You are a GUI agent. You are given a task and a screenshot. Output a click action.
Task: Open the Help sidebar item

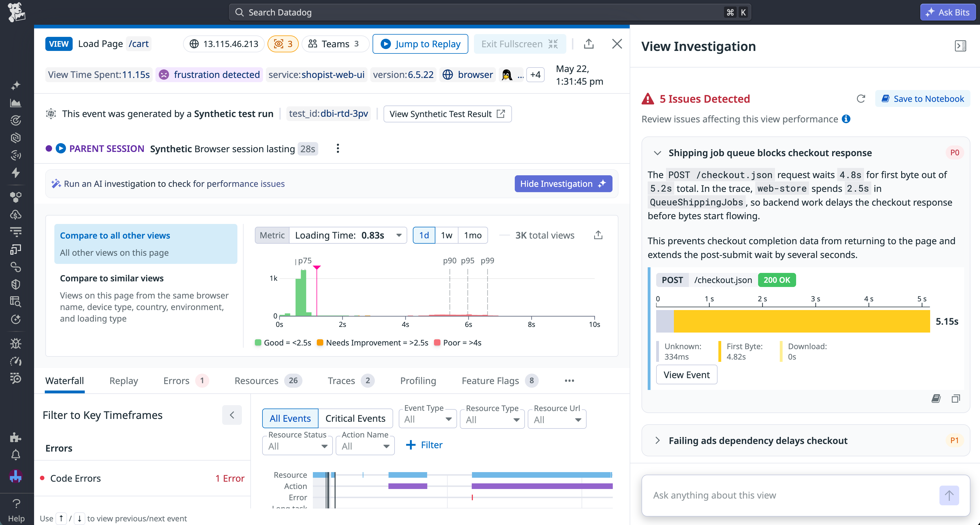coord(16,510)
